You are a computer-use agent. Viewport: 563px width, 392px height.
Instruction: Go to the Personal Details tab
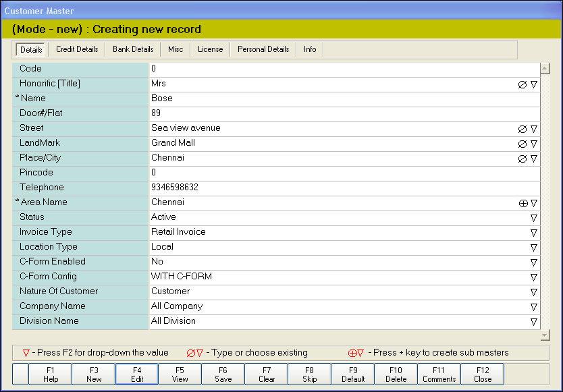[263, 49]
